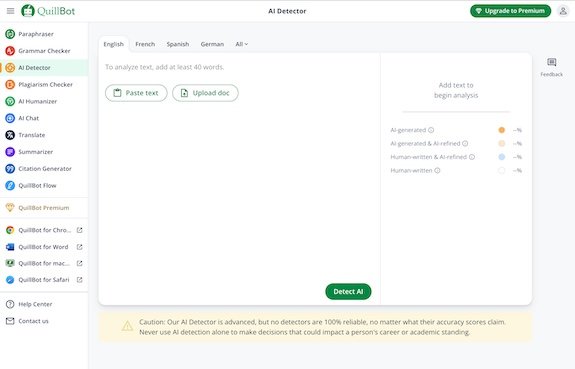Open the hamburger menu icon

10,11
